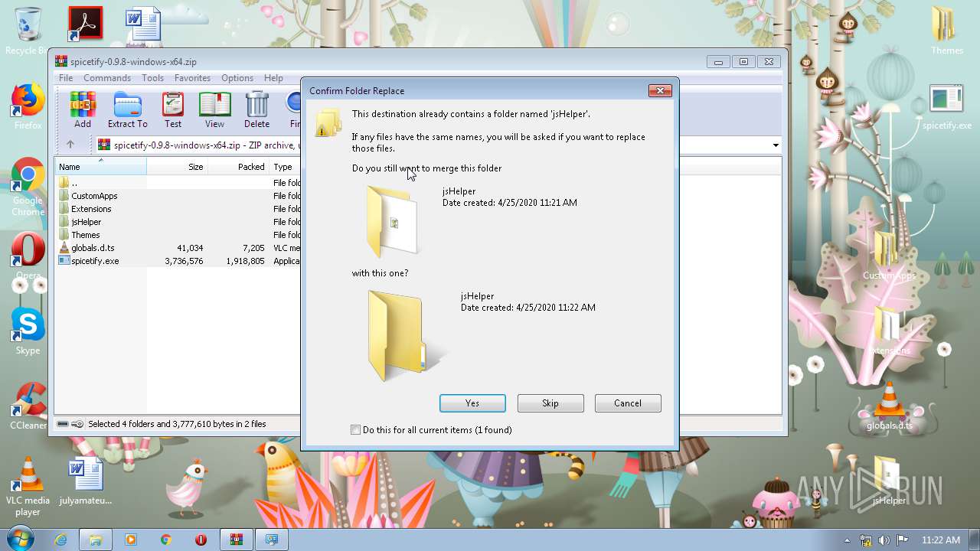This screenshot has height=551, width=980.
Task: Click the Word document icon at desktop top
Action: pyautogui.click(x=143, y=24)
